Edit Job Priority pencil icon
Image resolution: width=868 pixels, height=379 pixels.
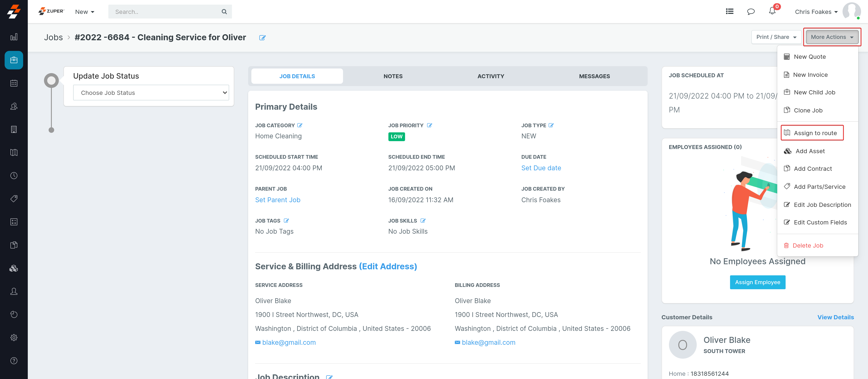(429, 125)
